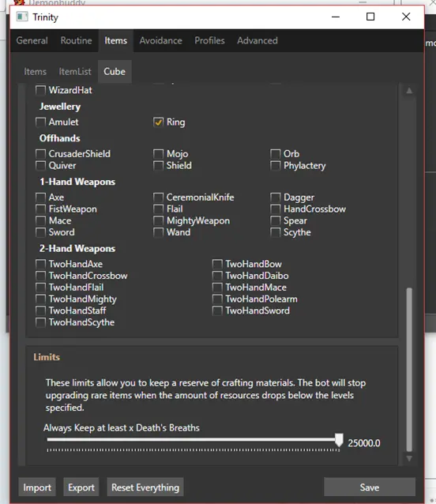The image size is (436, 504).
Task: Click the Trinity window title icon
Action: point(22,17)
